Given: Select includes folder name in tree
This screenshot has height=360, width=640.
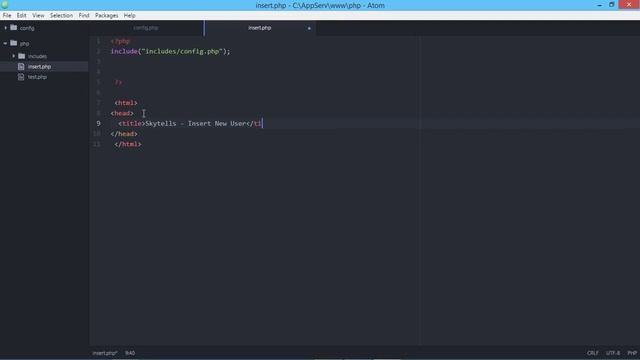Looking at the screenshot, I should tap(37, 56).
